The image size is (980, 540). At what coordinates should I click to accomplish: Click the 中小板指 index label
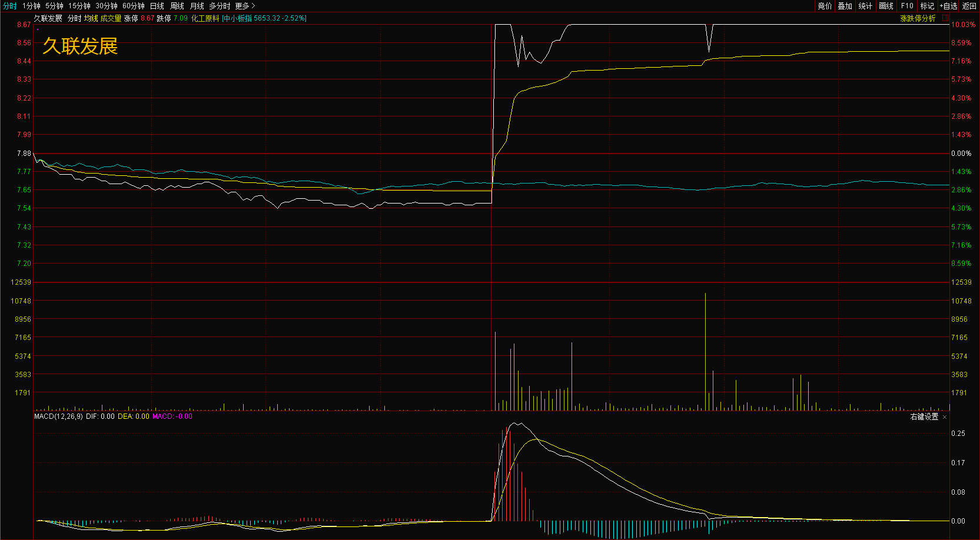[x=237, y=18]
